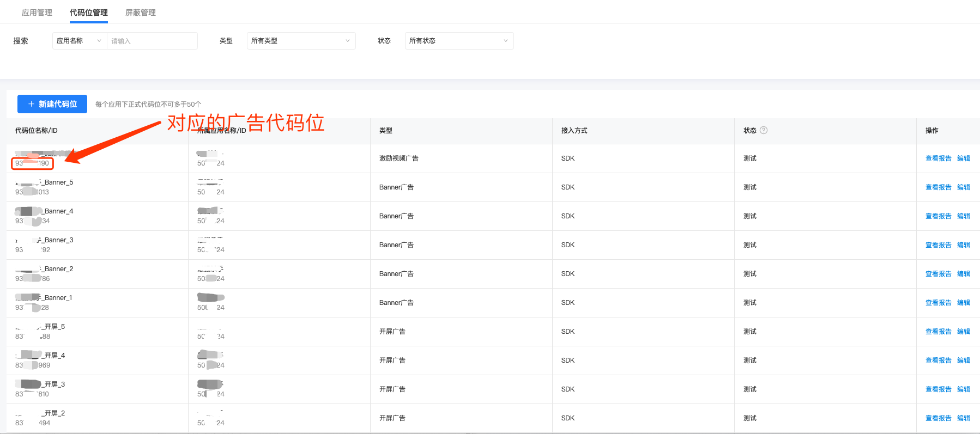This screenshot has width=980, height=434.
Task: Click 编辑 in the Banner_4 row
Action: [964, 216]
